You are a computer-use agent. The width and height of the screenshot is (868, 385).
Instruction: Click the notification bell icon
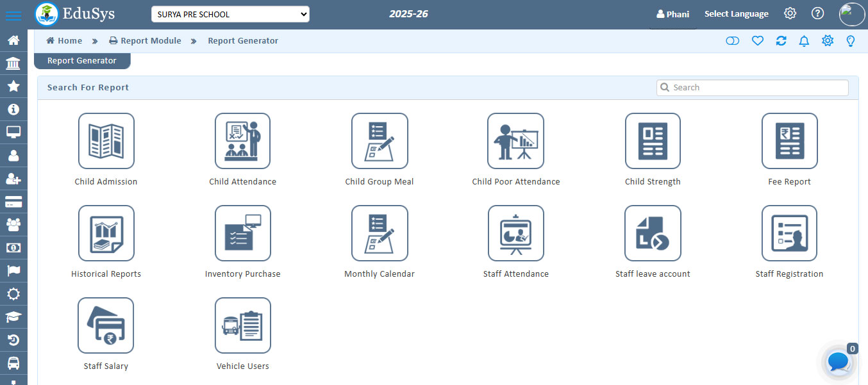(804, 41)
